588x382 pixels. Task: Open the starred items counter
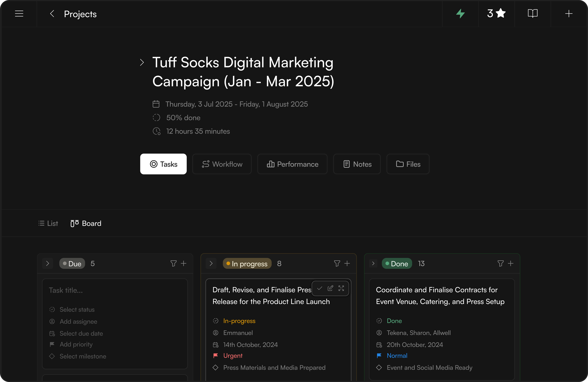(496, 14)
